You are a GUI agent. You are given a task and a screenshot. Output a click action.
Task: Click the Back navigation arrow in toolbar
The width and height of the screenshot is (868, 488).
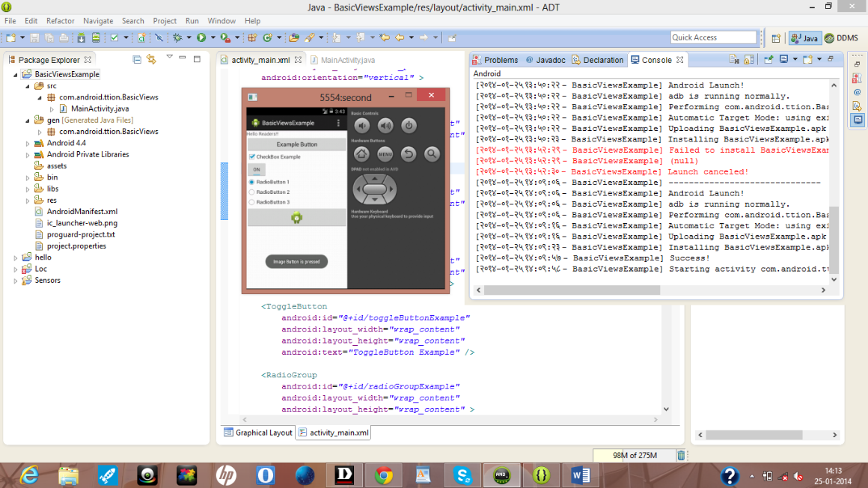[399, 37]
